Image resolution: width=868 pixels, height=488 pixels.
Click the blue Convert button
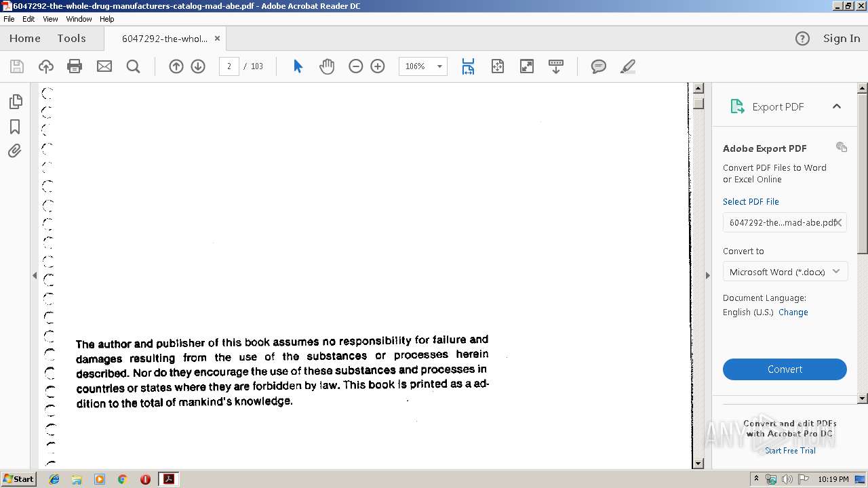pyautogui.click(x=785, y=369)
